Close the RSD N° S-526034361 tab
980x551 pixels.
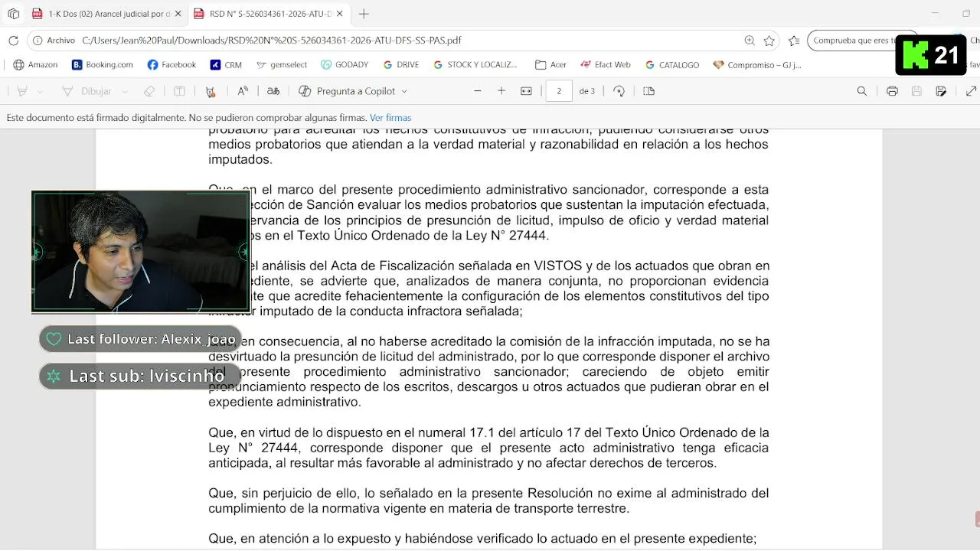click(340, 14)
